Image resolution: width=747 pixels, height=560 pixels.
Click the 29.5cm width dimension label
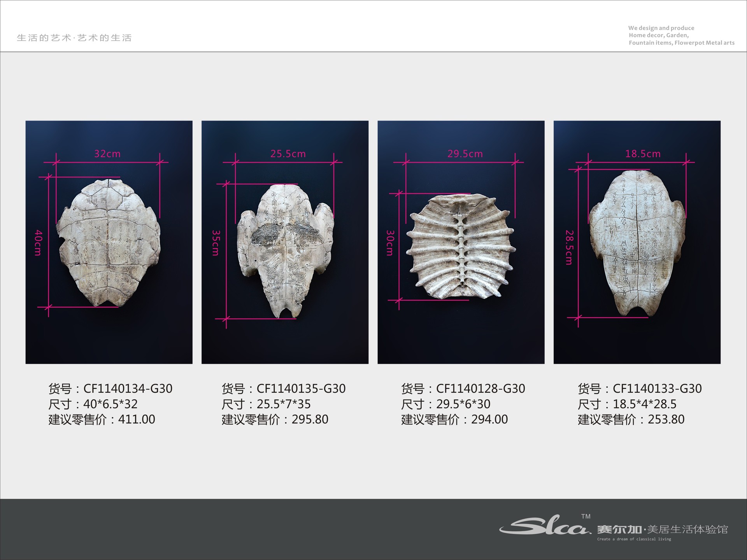click(465, 154)
